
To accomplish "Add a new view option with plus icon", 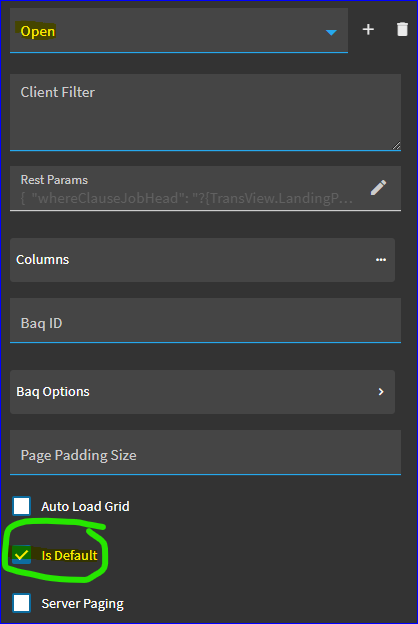I will (x=368, y=29).
